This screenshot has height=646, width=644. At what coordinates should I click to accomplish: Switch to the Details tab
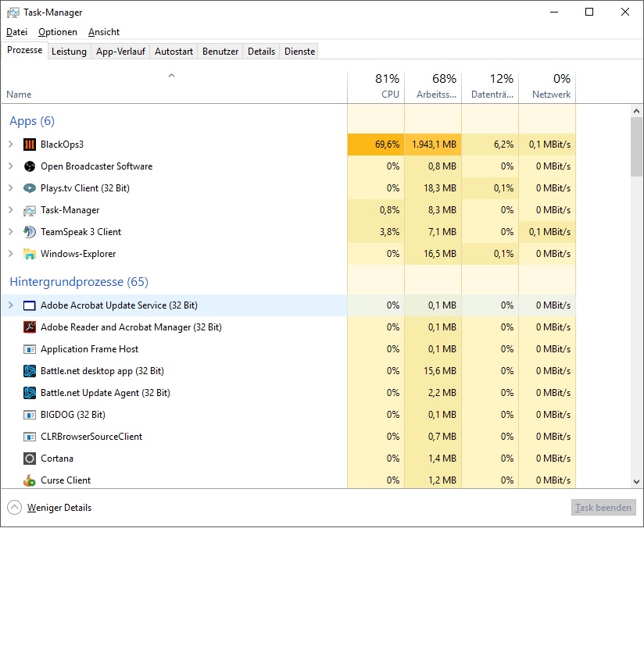(261, 52)
